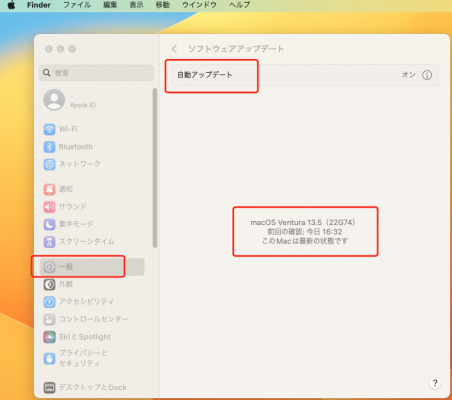Open ネットワーク globe icon
The image size is (452, 400).
(x=49, y=164)
